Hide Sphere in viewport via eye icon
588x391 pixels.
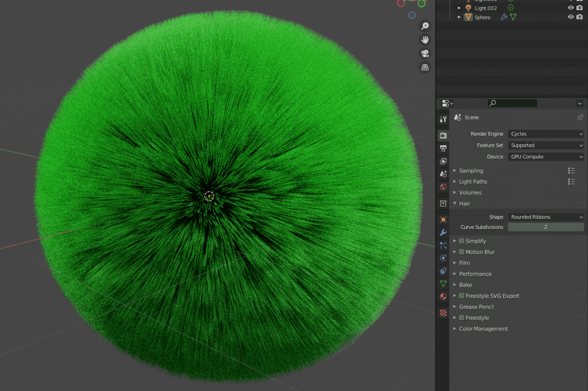[571, 17]
